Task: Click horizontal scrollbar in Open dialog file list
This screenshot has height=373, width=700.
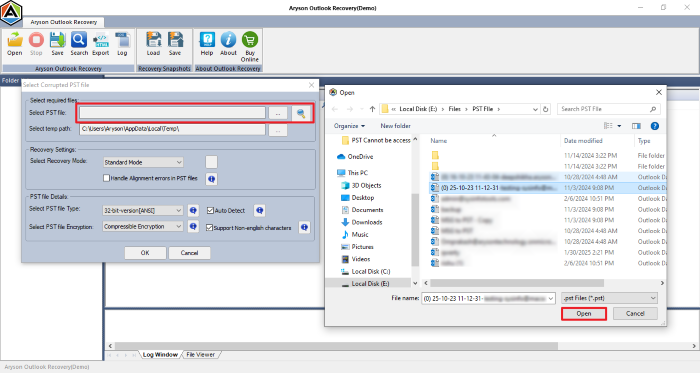Action: click(517, 283)
